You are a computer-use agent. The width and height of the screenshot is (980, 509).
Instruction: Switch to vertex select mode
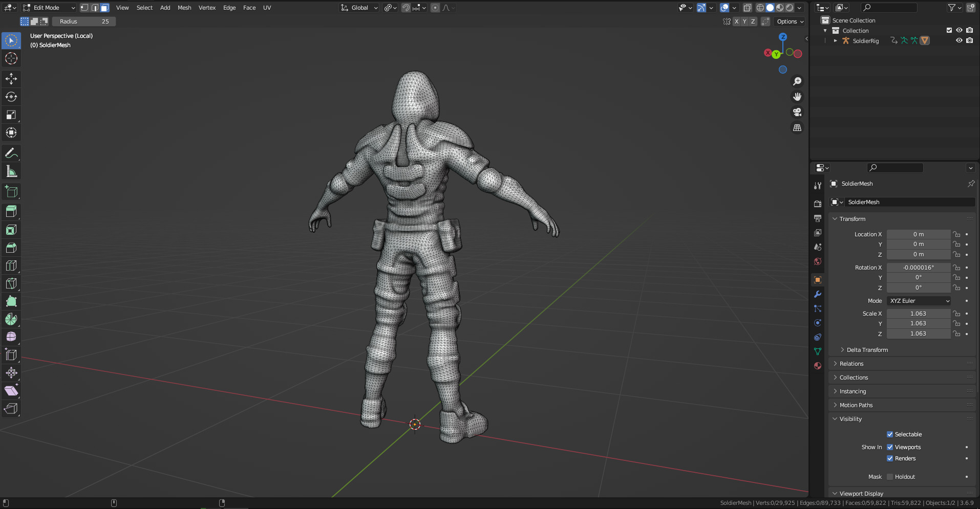point(84,8)
